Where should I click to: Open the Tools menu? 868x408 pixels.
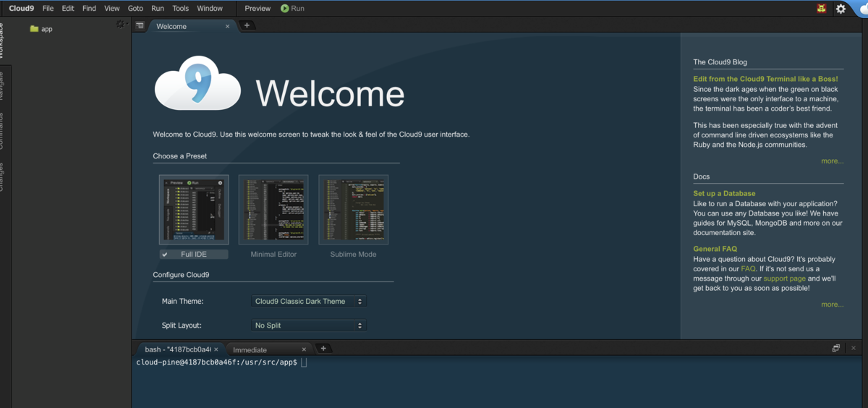click(181, 9)
